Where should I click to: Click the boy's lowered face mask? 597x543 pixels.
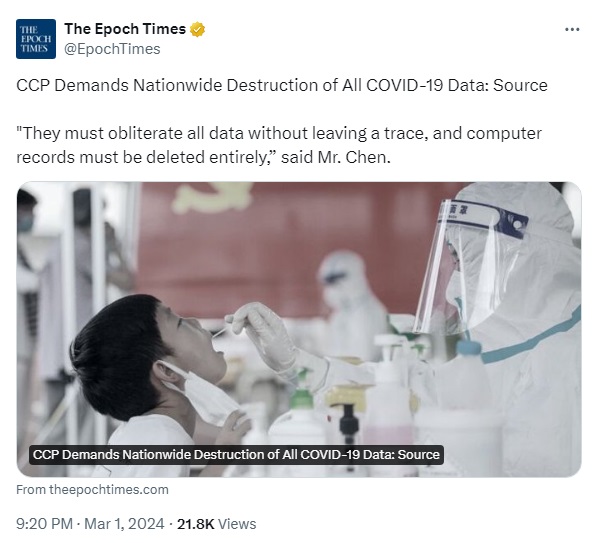pos(202,392)
